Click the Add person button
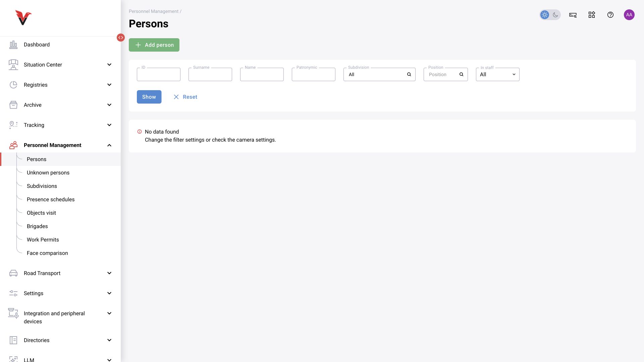The width and height of the screenshot is (644, 362). 154,45
